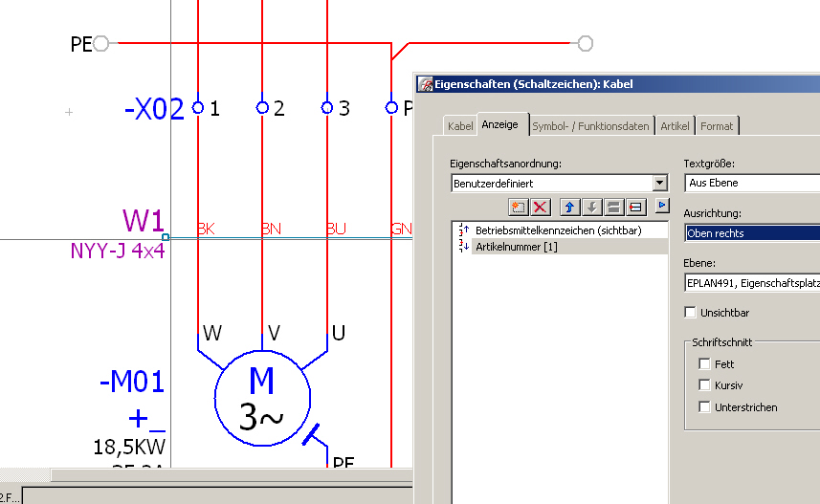Enable the Unterstrichen checkbox
Viewport: 820px width, 504px height.
[x=704, y=406]
